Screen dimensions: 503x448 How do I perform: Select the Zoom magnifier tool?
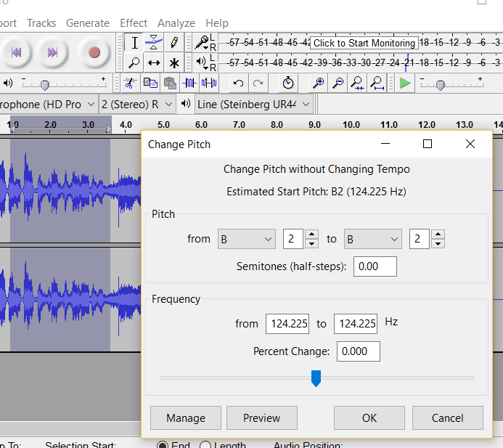pos(134,62)
